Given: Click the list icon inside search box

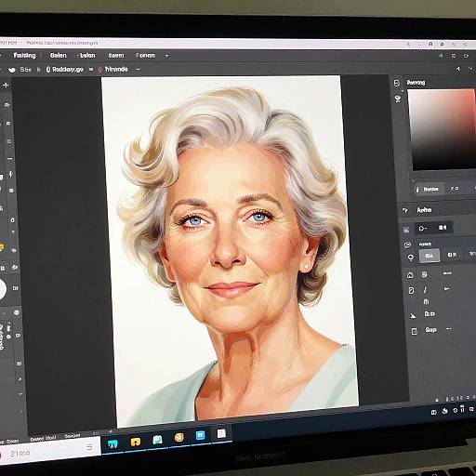Looking at the screenshot, I should coord(89,447).
